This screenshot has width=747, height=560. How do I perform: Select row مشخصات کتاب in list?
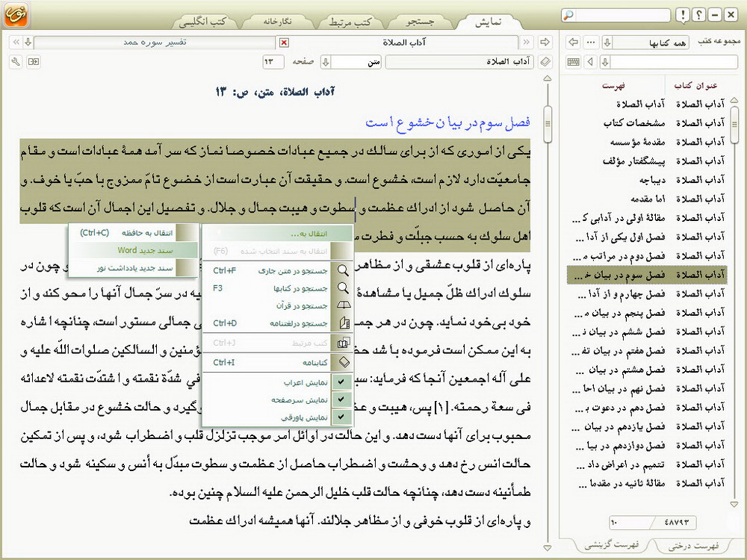pos(647,123)
